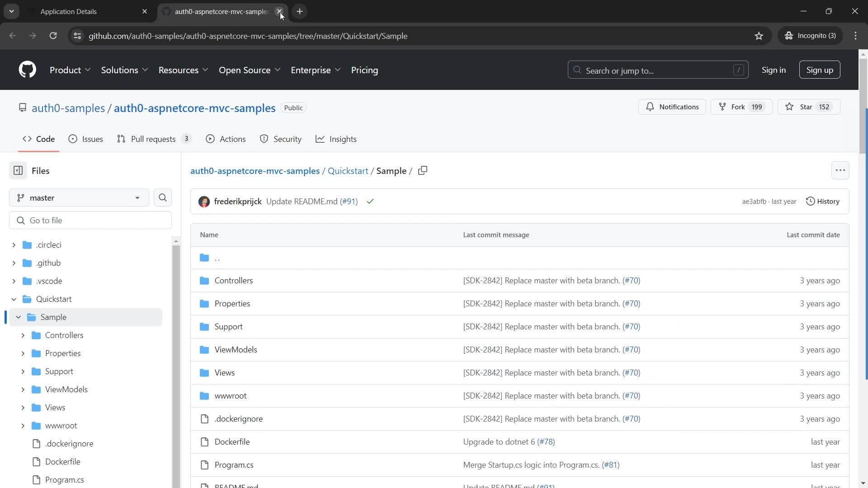View site information icon in the address bar
868x488 pixels.
[x=78, y=36]
